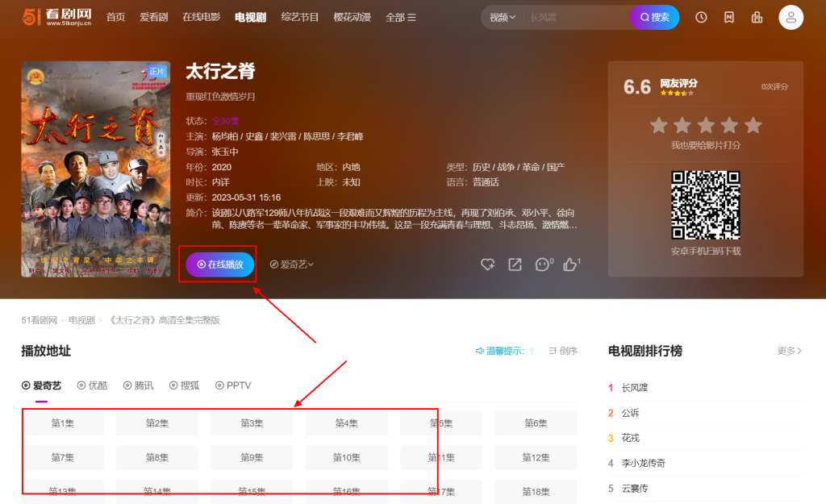Select PPTV playback source
The image size is (826, 504).
point(233,385)
